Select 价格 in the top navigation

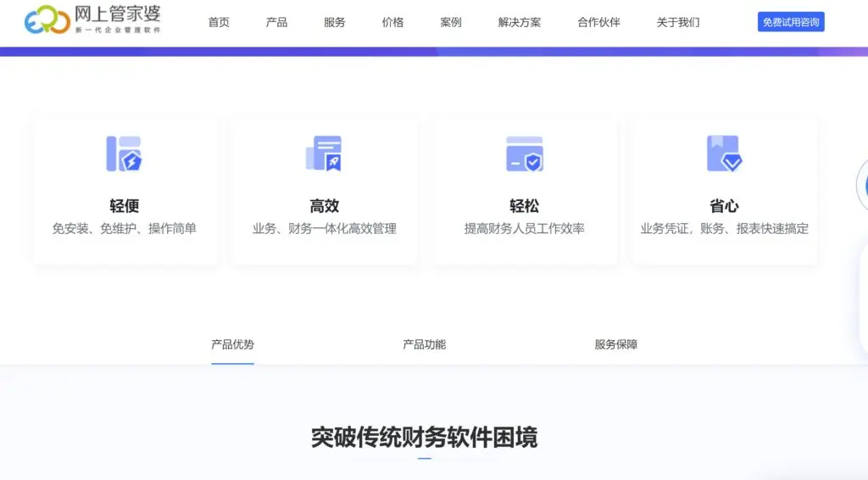pyautogui.click(x=392, y=22)
